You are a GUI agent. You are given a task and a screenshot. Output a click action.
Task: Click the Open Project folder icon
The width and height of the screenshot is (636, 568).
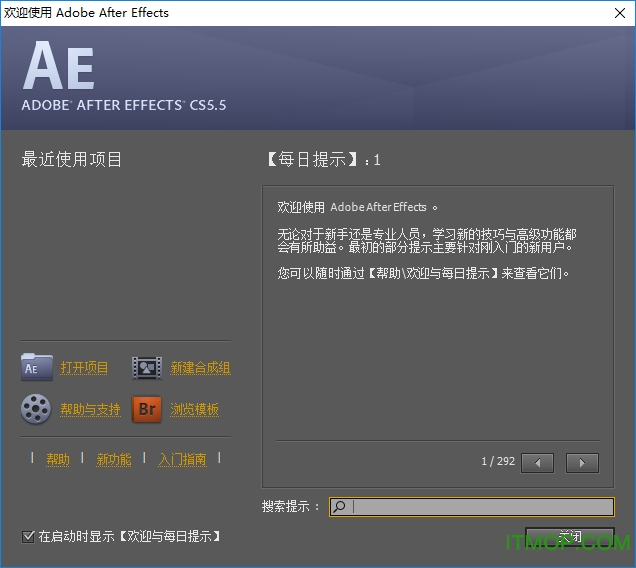(x=37, y=367)
